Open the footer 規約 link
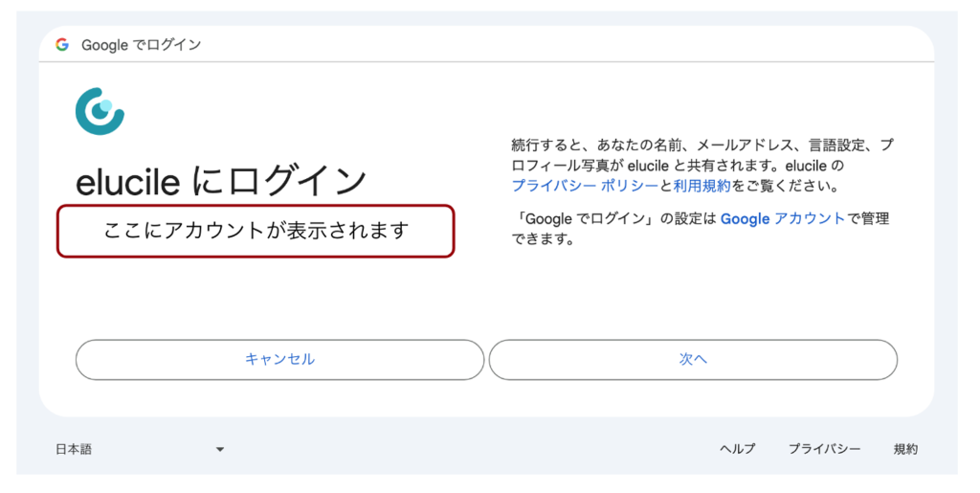This screenshot has height=493, width=980. (905, 449)
